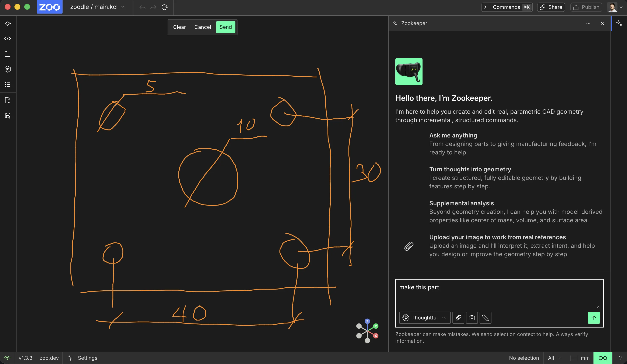Undo the last action

coord(142,7)
